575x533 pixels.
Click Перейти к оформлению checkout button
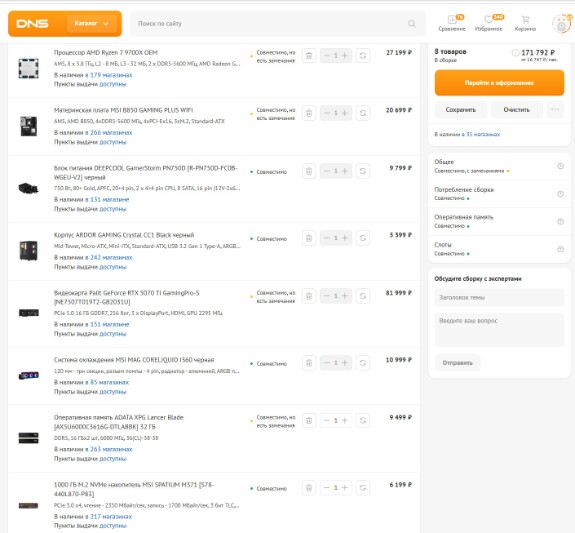coord(499,83)
